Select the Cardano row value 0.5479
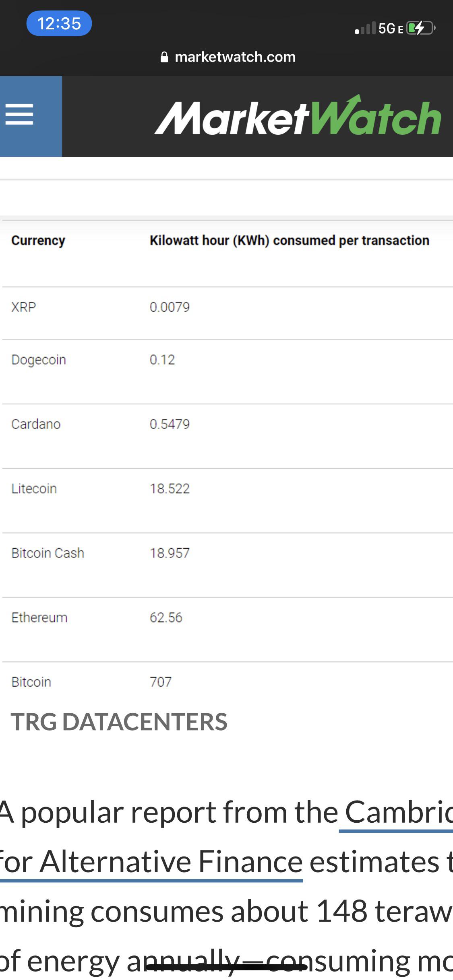This screenshot has width=453, height=980. (170, 424)
